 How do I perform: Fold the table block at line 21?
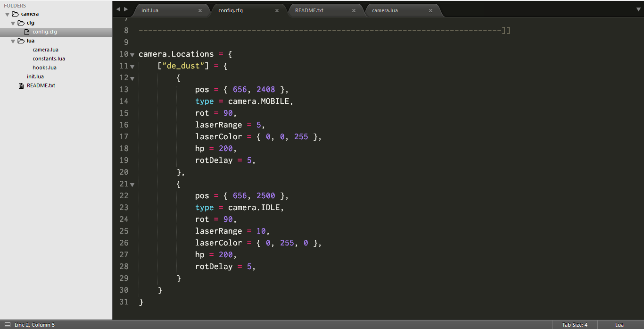pos(132,185)
